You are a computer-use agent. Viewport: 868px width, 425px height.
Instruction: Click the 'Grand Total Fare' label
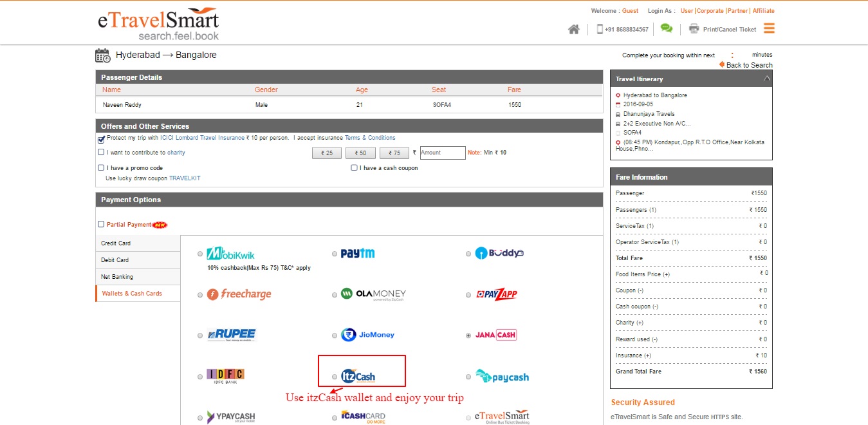[x=638, y=372]
